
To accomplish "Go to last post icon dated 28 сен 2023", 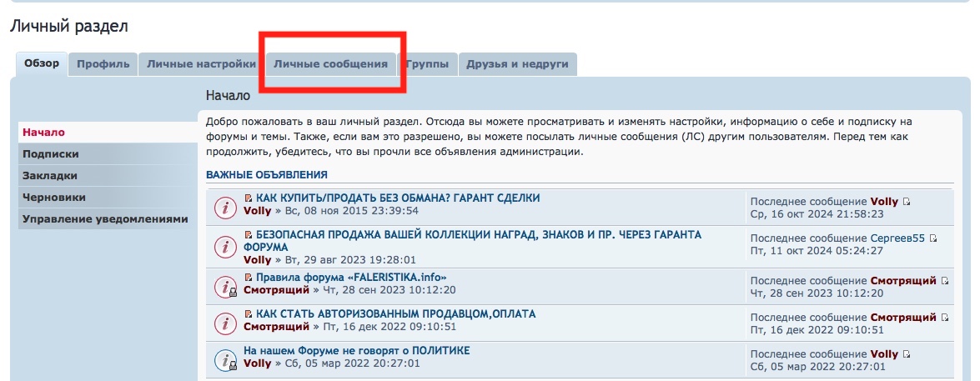I will click(x=945, y=281).
